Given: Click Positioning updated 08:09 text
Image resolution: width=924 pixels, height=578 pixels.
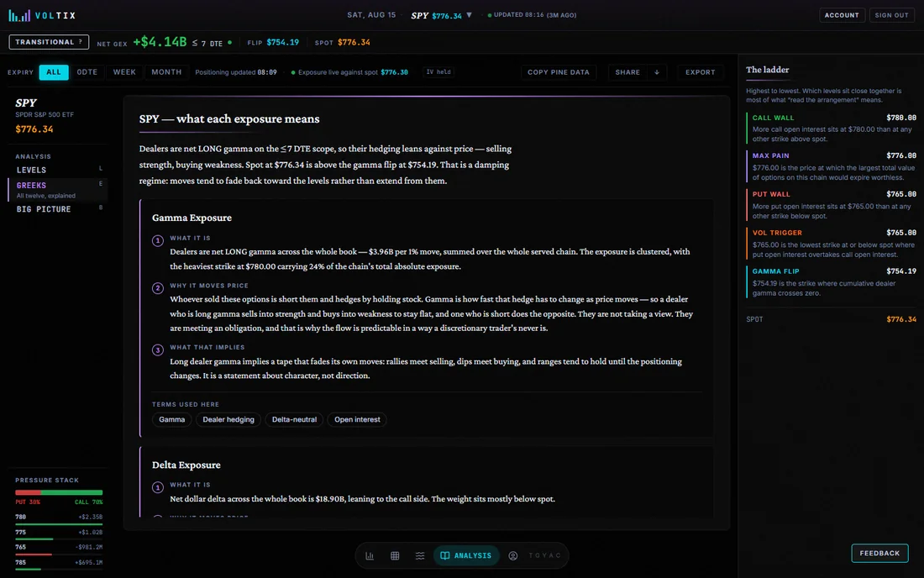Looking at the screenshot, I should [236, 72].
